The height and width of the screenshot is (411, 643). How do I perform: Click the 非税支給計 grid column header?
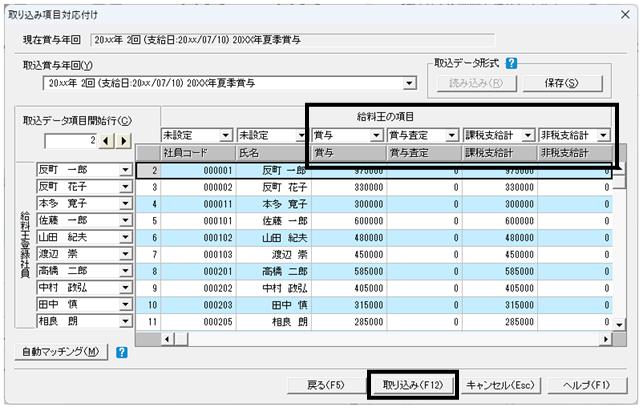(x=575, y=153)
